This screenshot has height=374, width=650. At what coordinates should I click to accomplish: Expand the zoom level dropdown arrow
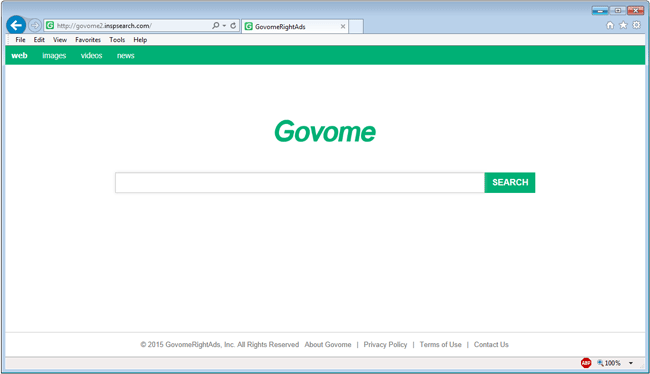[x=631, y=363]
